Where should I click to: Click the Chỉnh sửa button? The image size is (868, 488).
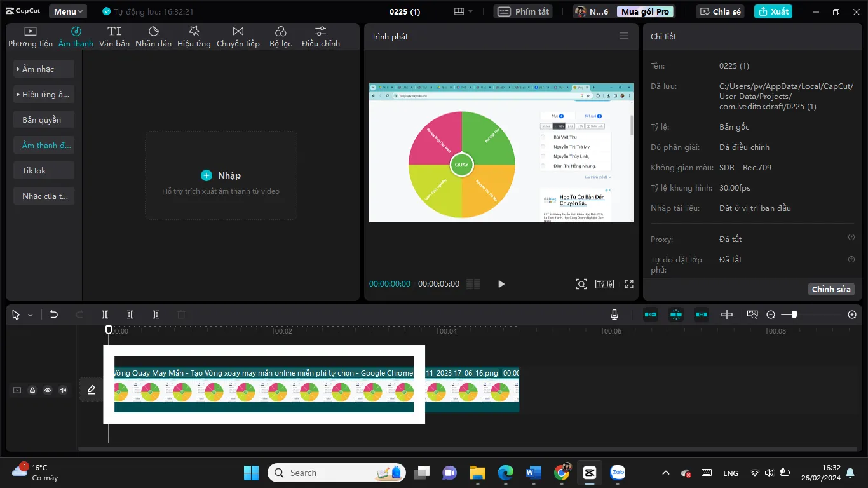pyautogui.click(x=831, y=289)
